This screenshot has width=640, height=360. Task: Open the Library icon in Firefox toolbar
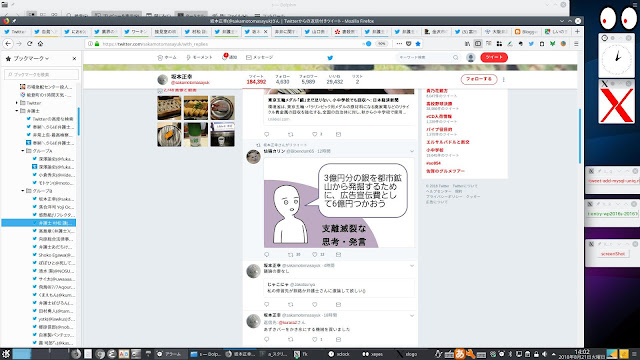tap(467, 44)
